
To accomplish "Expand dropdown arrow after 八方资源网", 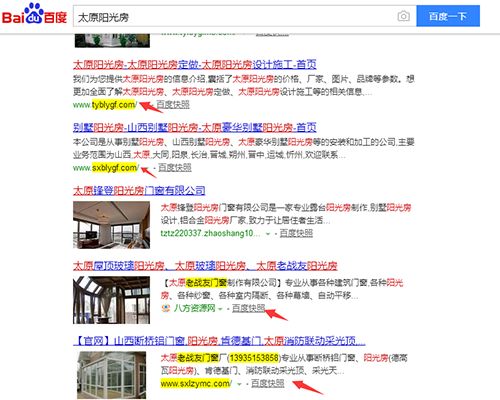I will tap(220, 309).
